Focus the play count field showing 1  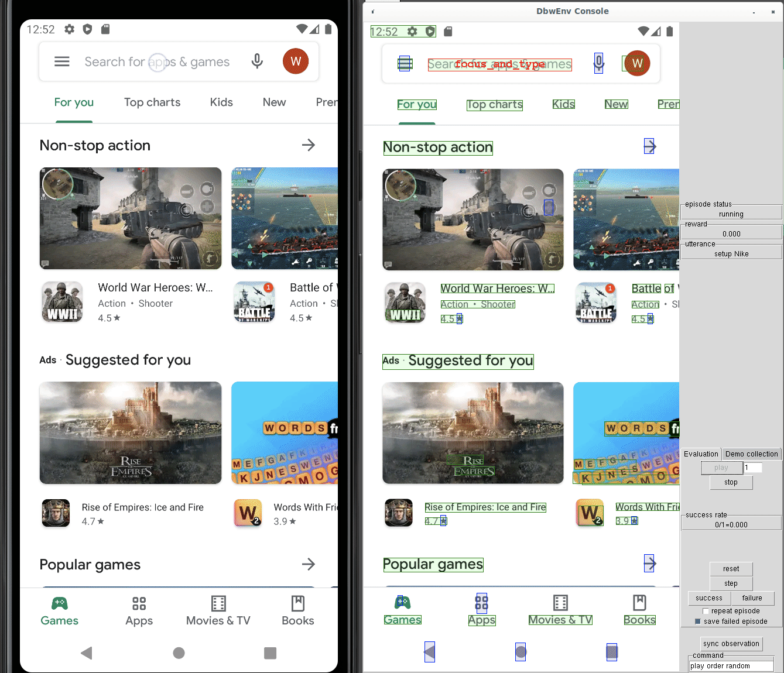coord(753,468)
